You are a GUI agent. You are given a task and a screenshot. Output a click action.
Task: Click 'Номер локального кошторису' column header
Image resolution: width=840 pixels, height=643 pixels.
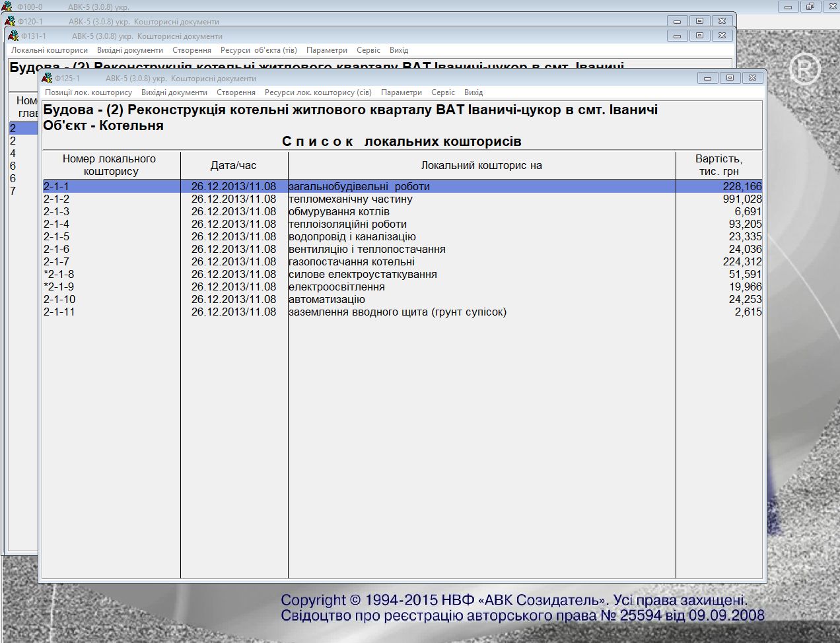tap(111, 165)
